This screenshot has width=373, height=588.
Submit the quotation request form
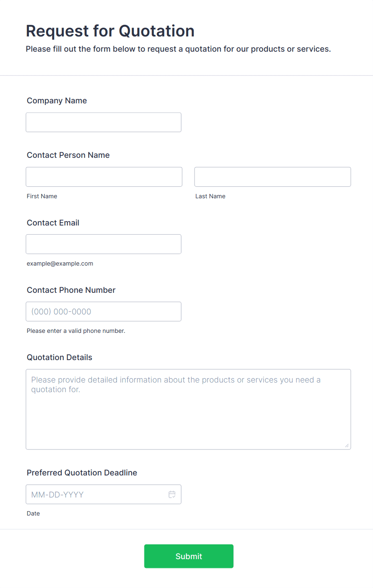[189, 556]
